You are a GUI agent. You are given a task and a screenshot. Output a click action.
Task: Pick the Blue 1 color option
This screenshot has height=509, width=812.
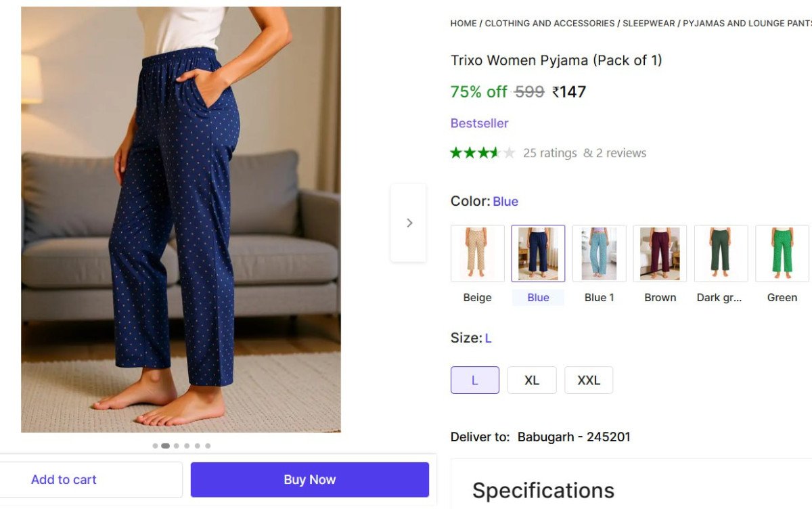point(599,253)
